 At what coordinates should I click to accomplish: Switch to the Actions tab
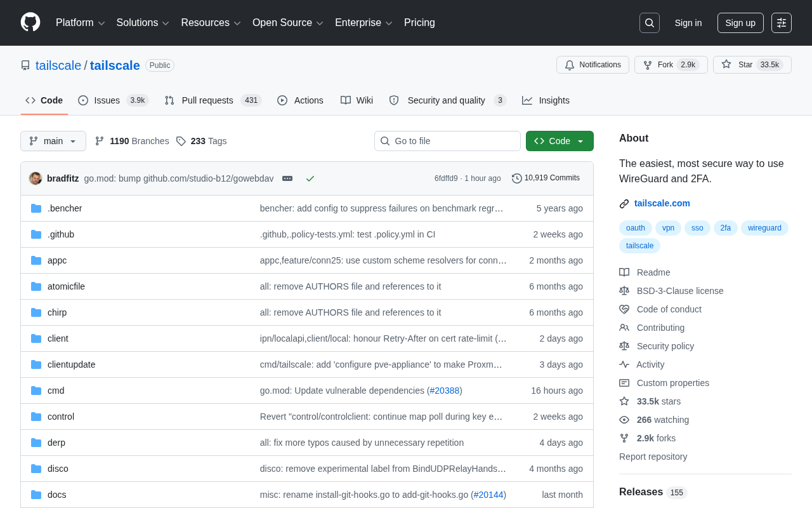click(301, 100)
